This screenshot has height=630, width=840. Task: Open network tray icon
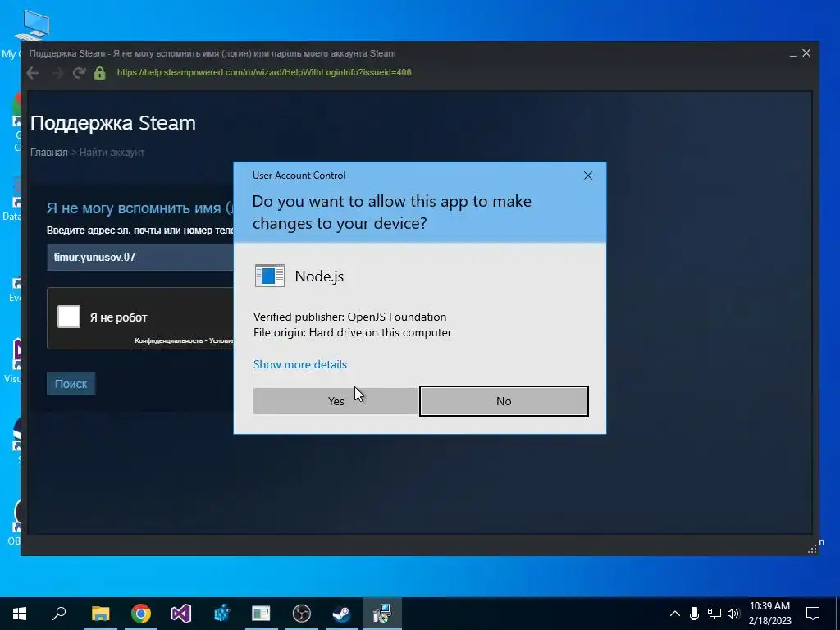point(714,614)
